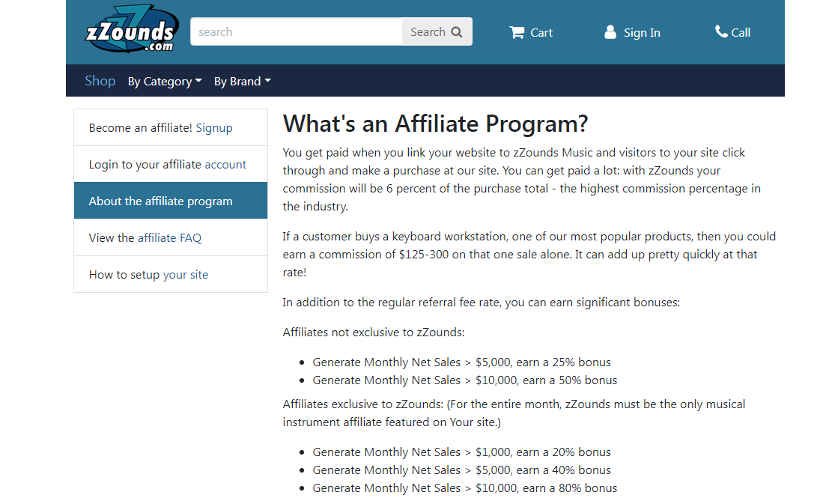Focus the search input field
Image resolution: width=835 pixels, height=504 pixels.
coord(296,32)
